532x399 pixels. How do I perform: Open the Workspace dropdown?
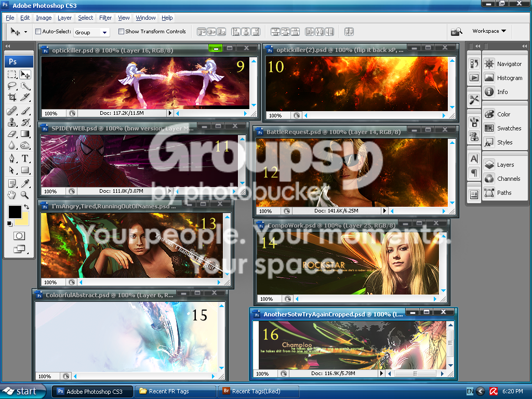(x=489, y=31)
